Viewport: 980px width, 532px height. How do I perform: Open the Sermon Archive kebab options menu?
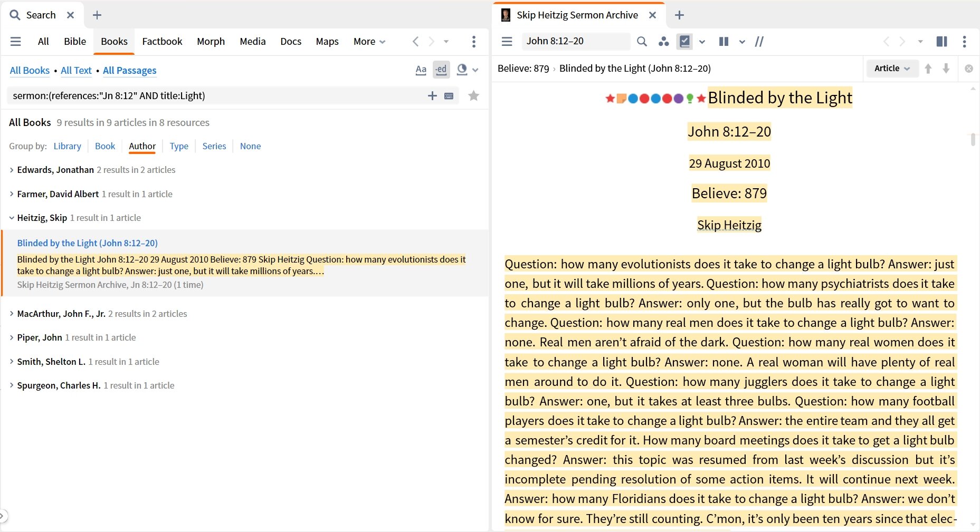964,41
